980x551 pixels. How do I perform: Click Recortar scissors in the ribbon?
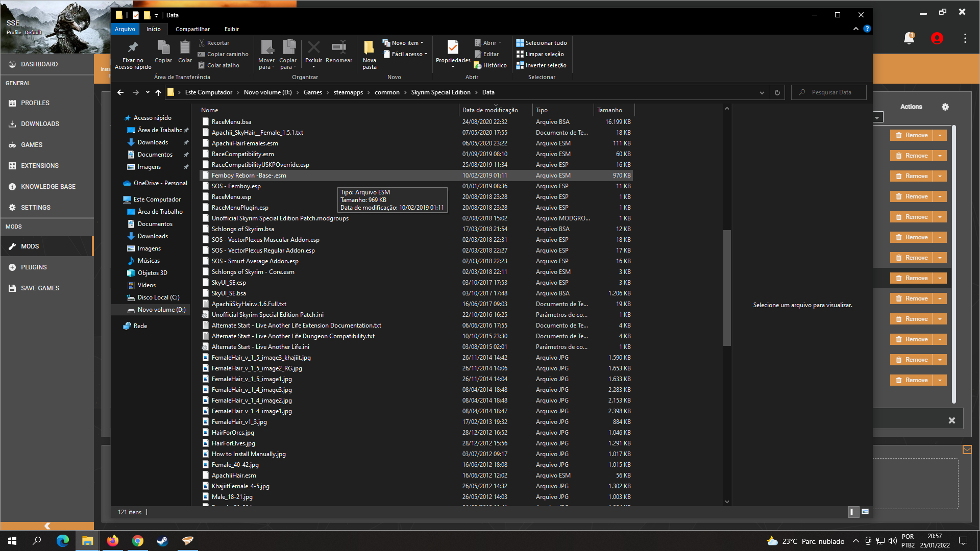214,43
